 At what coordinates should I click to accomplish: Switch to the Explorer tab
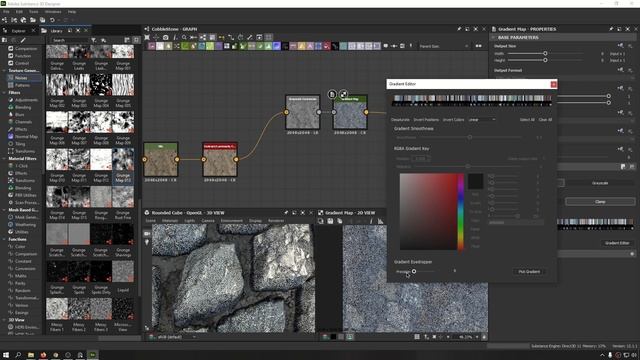(x=18, y=31)
